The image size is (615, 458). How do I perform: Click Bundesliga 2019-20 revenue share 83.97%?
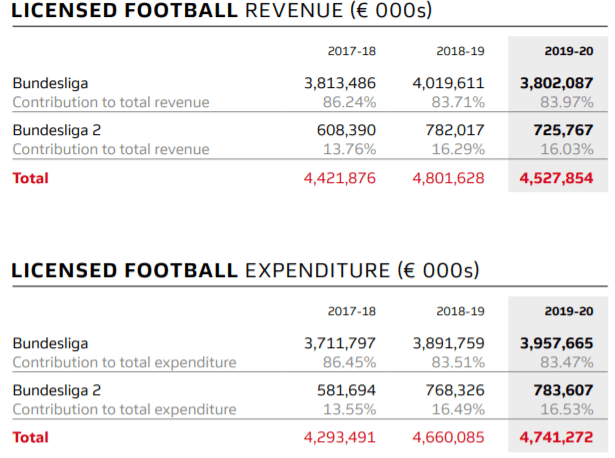tap(567, 102)
